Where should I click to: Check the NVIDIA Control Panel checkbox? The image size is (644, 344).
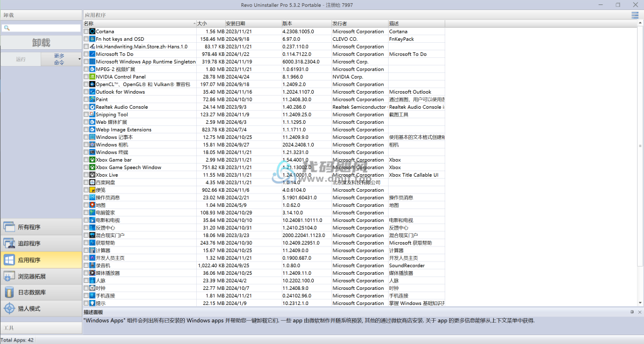pyautogui.click(x=86, y=77)
